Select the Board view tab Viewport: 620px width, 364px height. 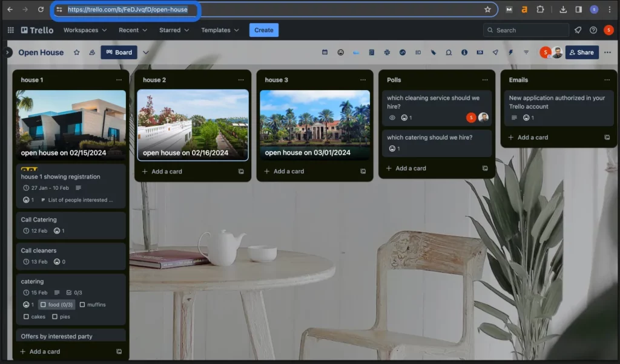click(x=119, y=52)
